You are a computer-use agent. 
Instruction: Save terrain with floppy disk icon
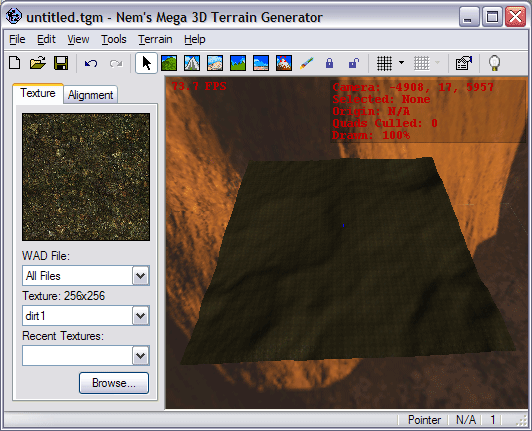pyautogui.click(x=61, y=63)
